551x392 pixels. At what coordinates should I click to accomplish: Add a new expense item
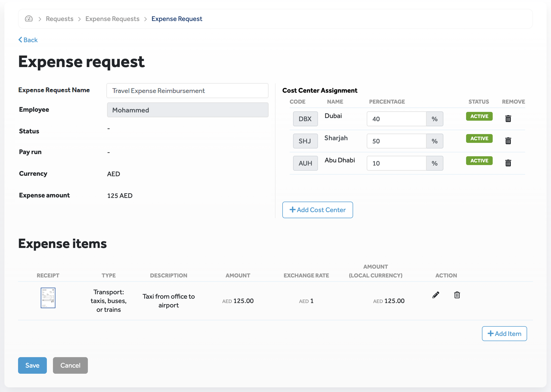click(x=504, y=334)
